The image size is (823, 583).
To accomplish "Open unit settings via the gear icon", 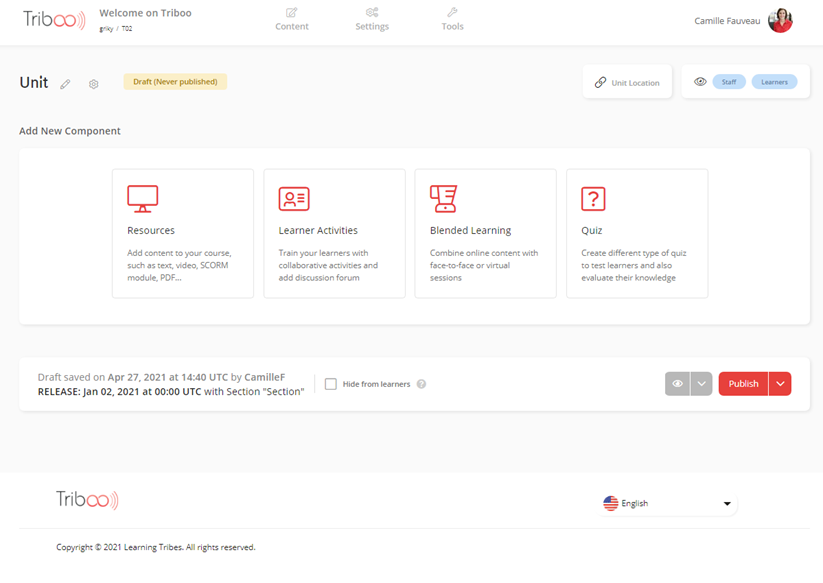I will pos(93,84).
